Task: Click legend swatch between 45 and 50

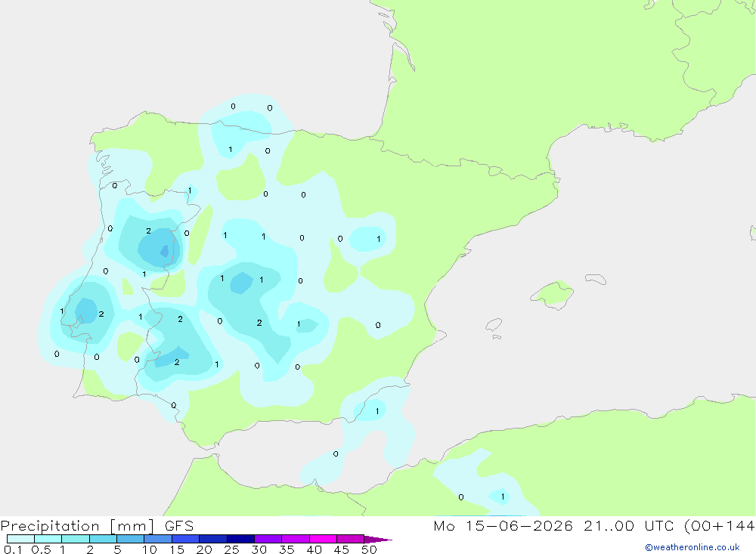Action: tap(351, 539)
